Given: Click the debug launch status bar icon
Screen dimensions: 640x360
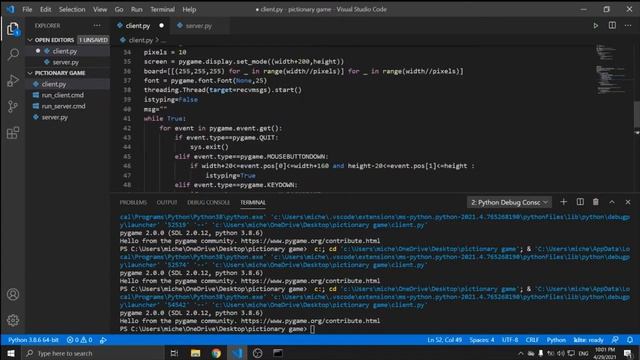Looking at the screenshot, I should (103, 340).
